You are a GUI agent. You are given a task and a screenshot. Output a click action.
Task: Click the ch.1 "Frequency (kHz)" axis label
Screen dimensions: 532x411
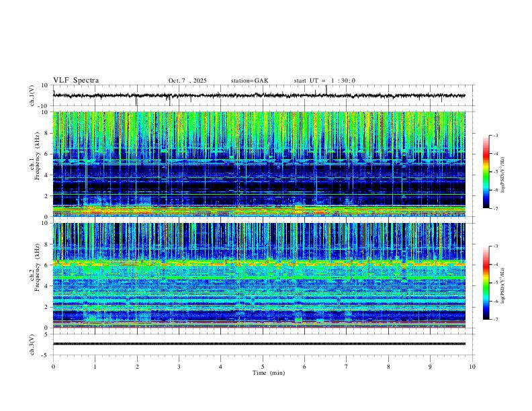(37, 156)
